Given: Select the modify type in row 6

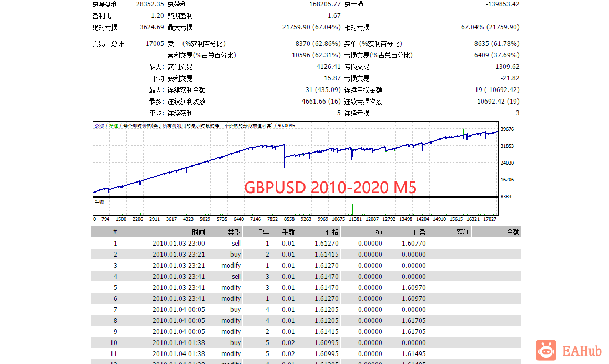Looking at the screenshot, I should click(231, 299).
